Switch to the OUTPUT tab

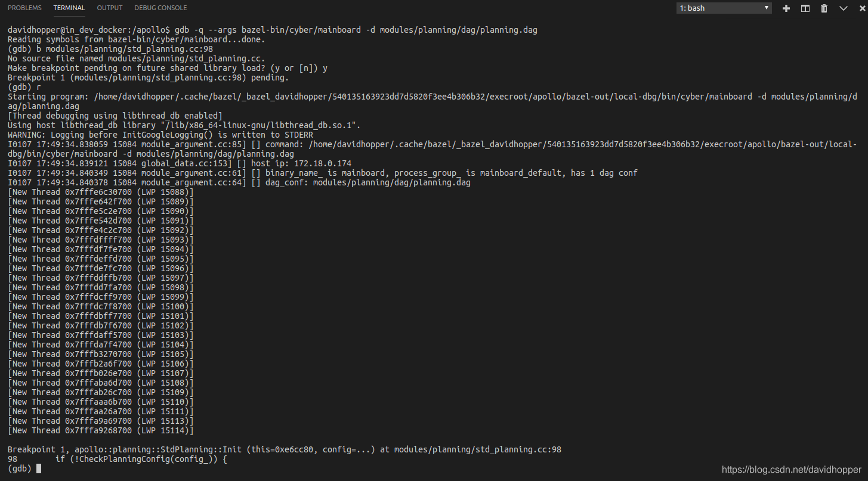pyautogui.click(x=109, y=8)
